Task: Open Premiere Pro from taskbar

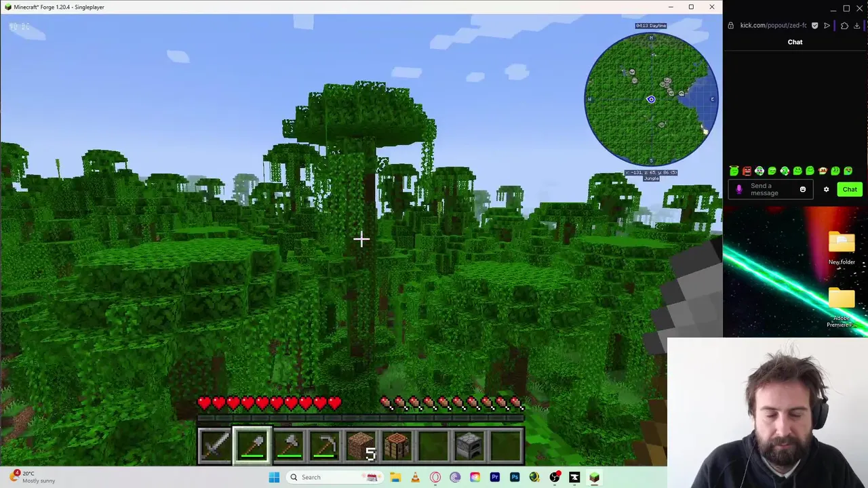Action: click(x=495, y=477)
